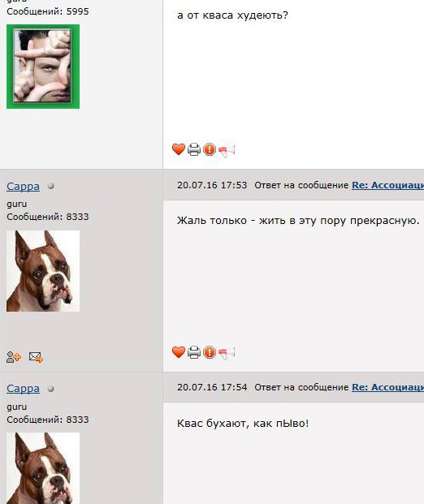Open reply link in 17:54 post header
This screenshot has width=424, height=504.
[x=387, y=387]
